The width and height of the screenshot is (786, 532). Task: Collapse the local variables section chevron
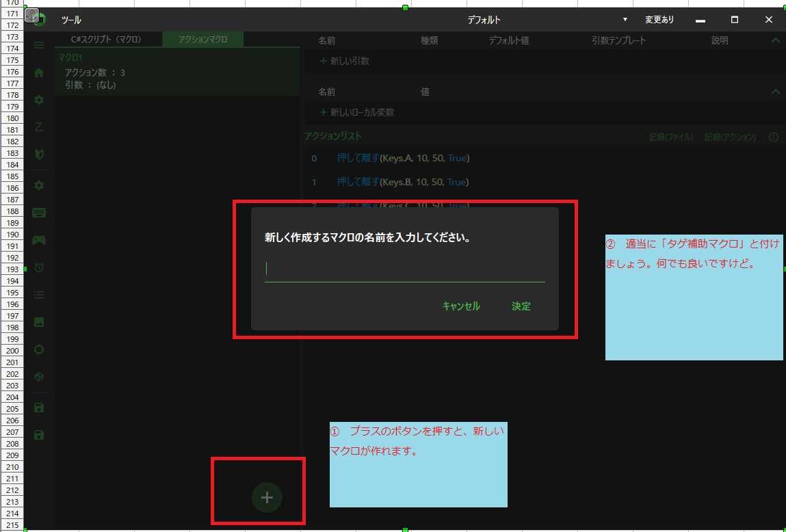775,92
